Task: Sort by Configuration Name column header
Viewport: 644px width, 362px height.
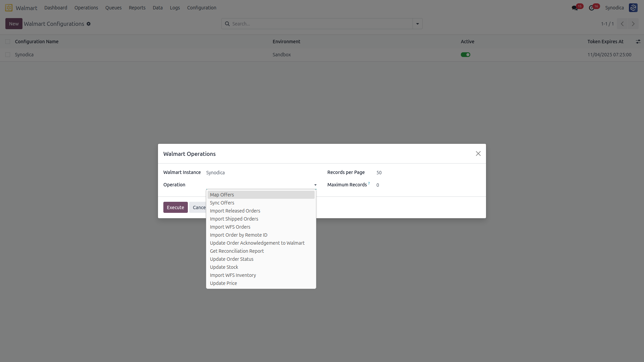Action: (x=37, y=42)
